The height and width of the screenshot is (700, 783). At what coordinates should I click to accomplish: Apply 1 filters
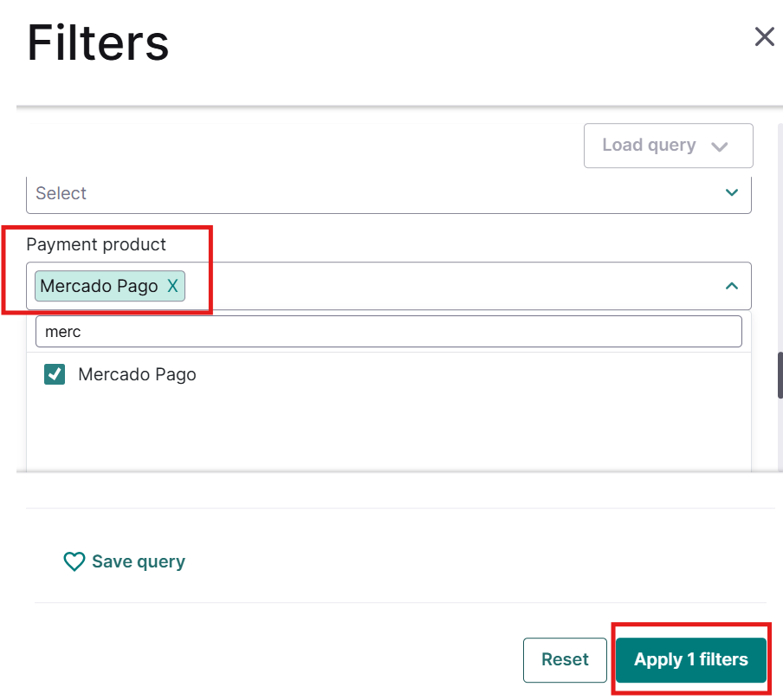click(x=690, y=660)
